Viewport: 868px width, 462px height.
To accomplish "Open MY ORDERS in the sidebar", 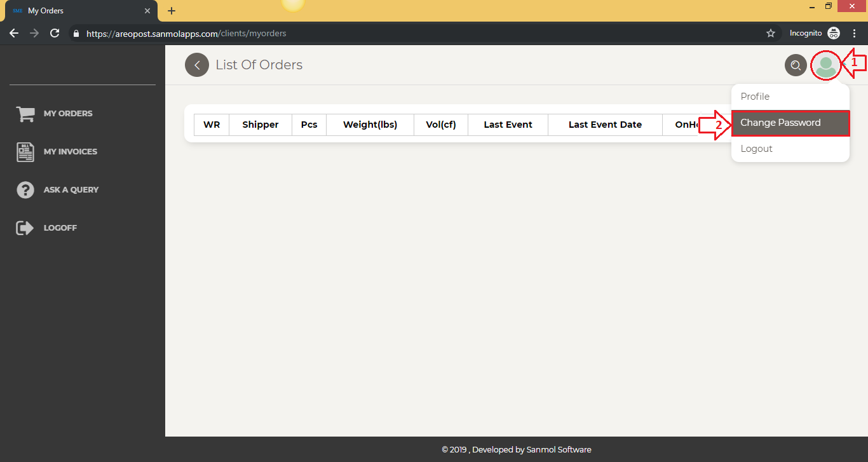I will [x=68, y=114].
